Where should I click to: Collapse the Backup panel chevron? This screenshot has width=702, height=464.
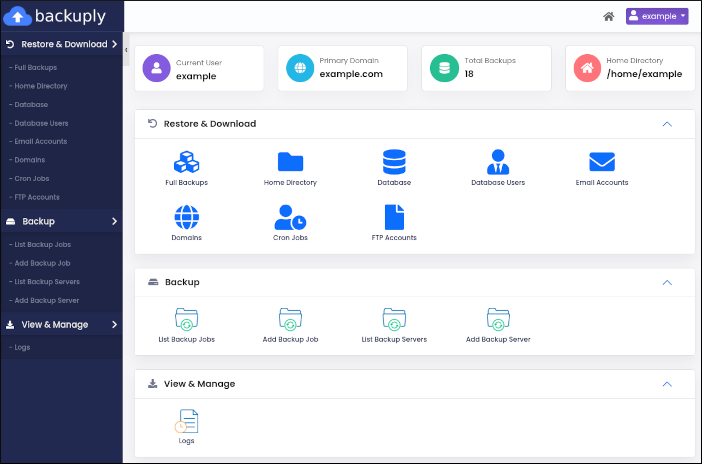[x=667, y=282]
